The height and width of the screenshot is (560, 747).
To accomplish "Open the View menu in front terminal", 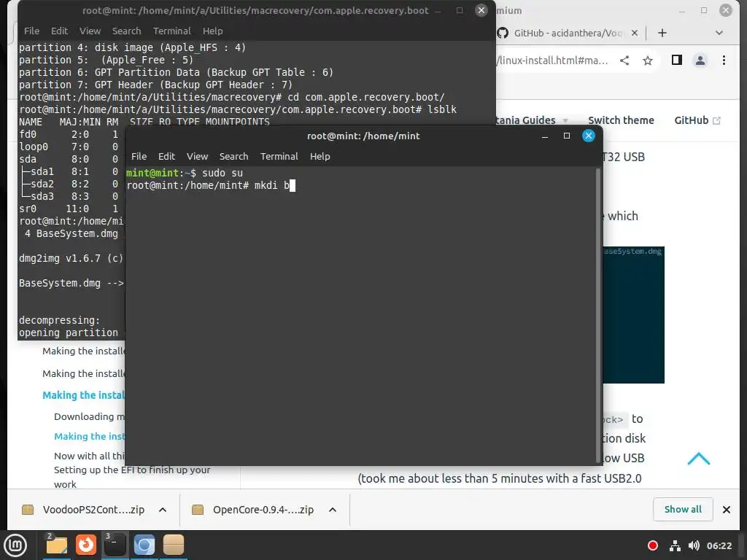I will pyautogui.click(x=197, y=156).
